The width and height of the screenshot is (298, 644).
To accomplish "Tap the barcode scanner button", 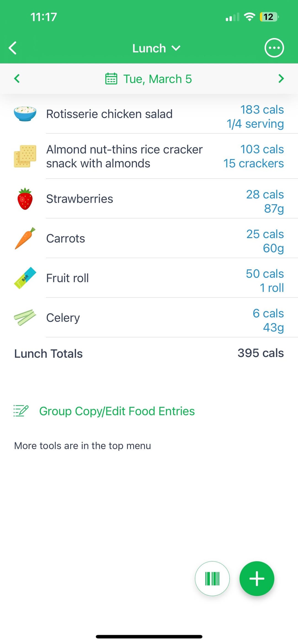I will (x=212, y=578).
